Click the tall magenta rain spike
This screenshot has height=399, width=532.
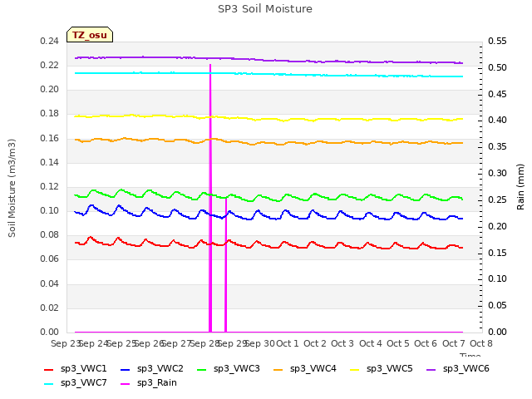pos(210,198)
